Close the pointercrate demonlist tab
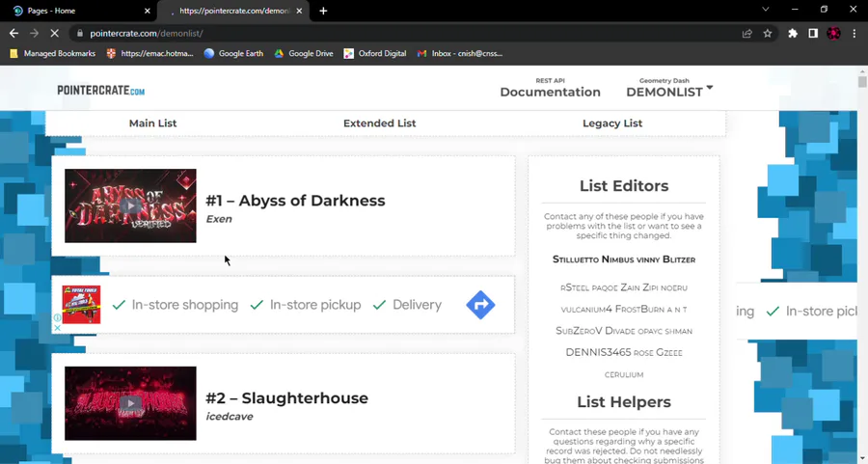 click(300, 11)
